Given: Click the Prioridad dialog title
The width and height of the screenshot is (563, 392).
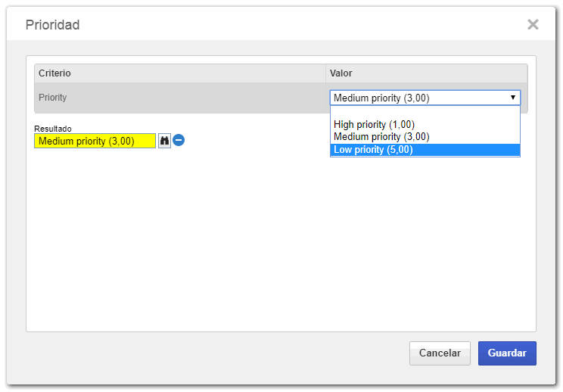Looking at the screenshot, I should coord(52,25).
